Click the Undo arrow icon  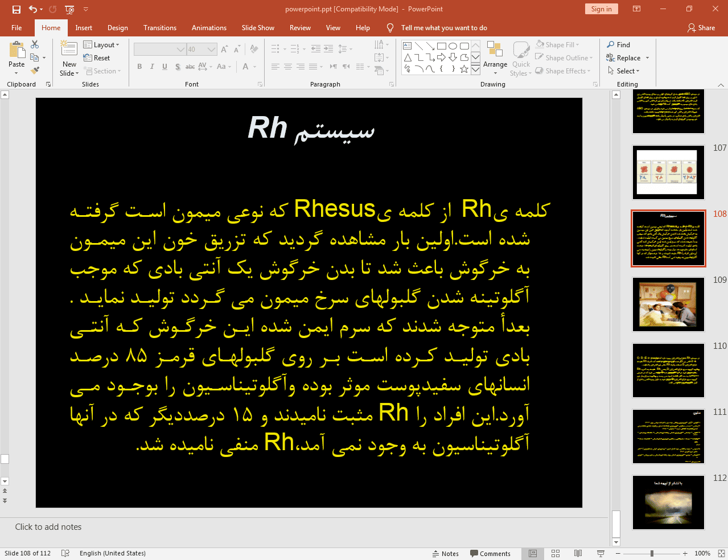coord(33,9)
